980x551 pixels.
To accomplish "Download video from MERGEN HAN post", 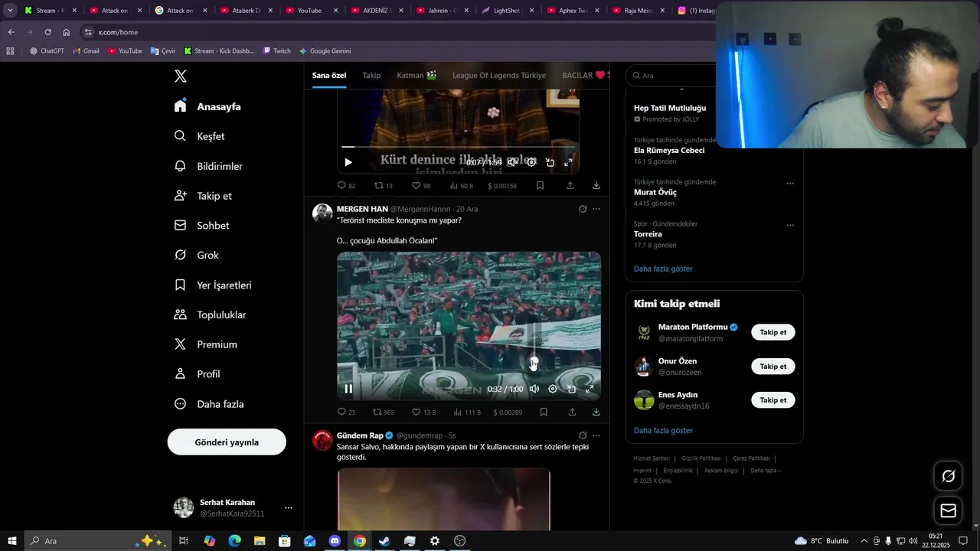I will click(596, 412).
